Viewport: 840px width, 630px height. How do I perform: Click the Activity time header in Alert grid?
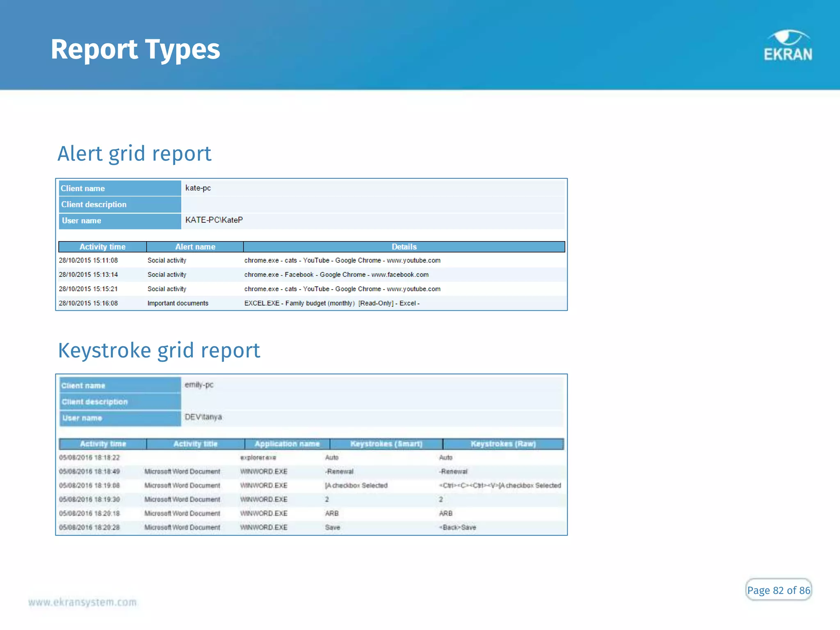tap(103, 247)
